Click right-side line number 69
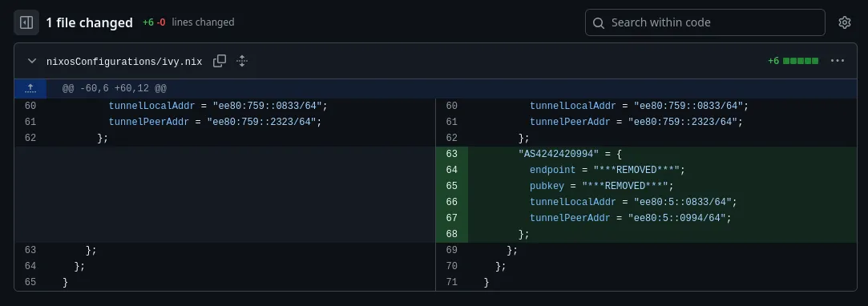The image size is (868, 306). pos(452,250)
